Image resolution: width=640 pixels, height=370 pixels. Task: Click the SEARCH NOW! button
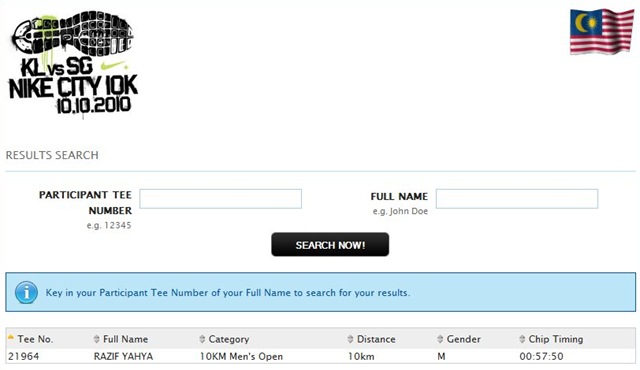pyautogui.click(x=330, y=245)
